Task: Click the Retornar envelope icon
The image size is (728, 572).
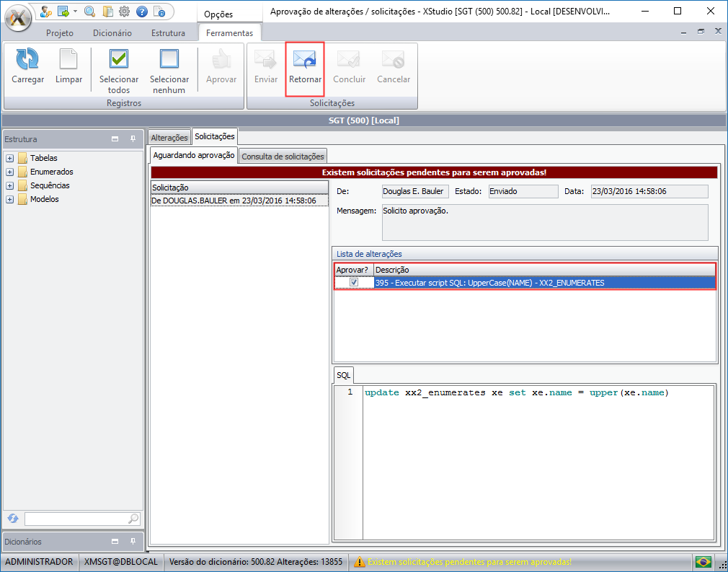Action: [305, 59]
